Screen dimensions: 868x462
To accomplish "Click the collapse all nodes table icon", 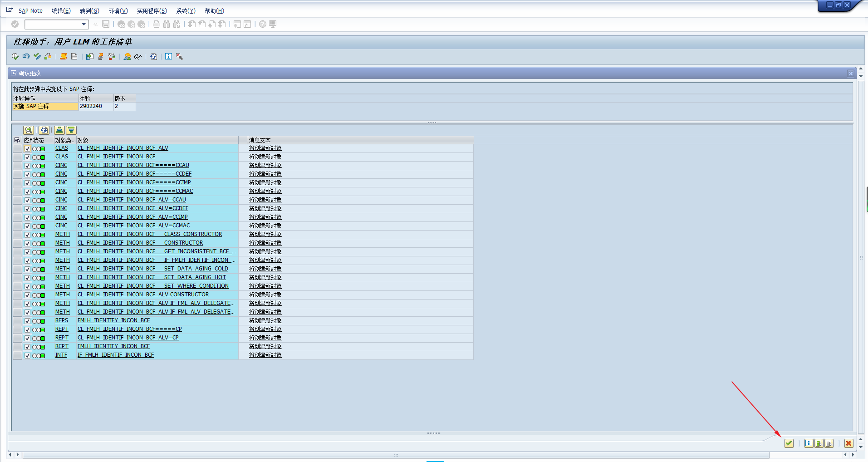I will pyautogui.click(x=71, y=130).
